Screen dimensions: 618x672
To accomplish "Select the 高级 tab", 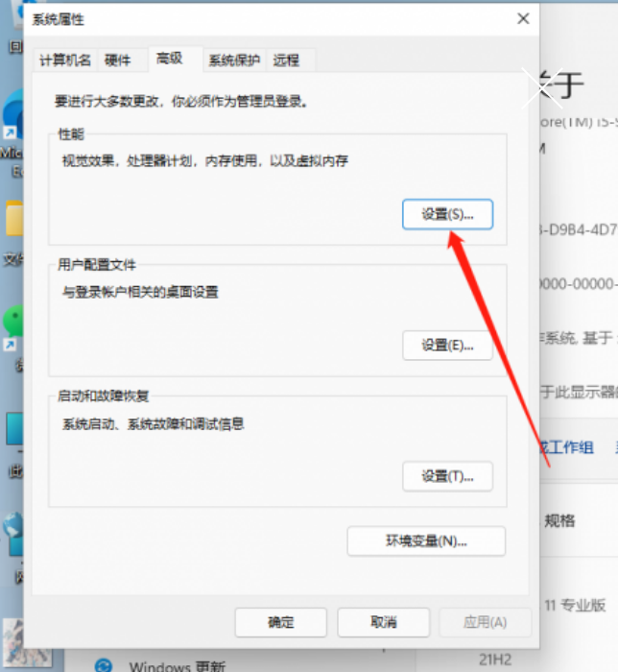I will click(x=169, y=59).
